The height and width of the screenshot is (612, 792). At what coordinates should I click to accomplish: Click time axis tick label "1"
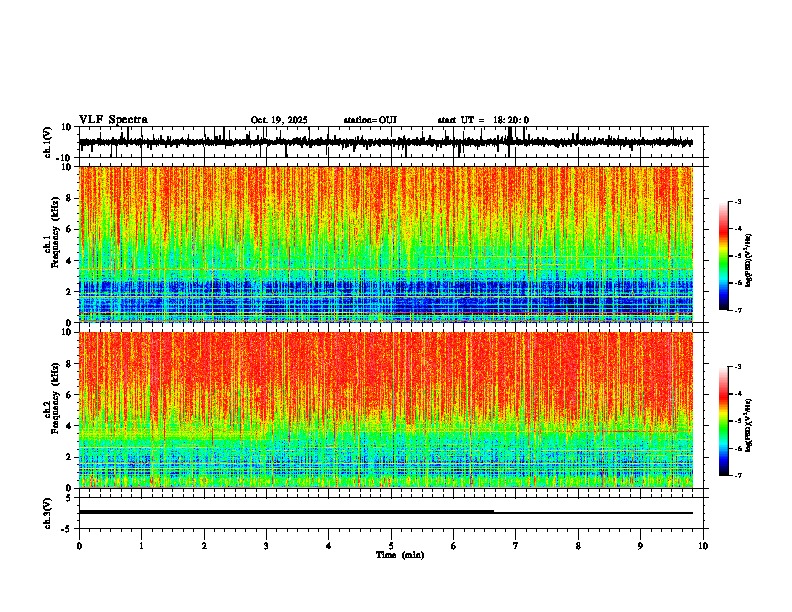point(141,546)
